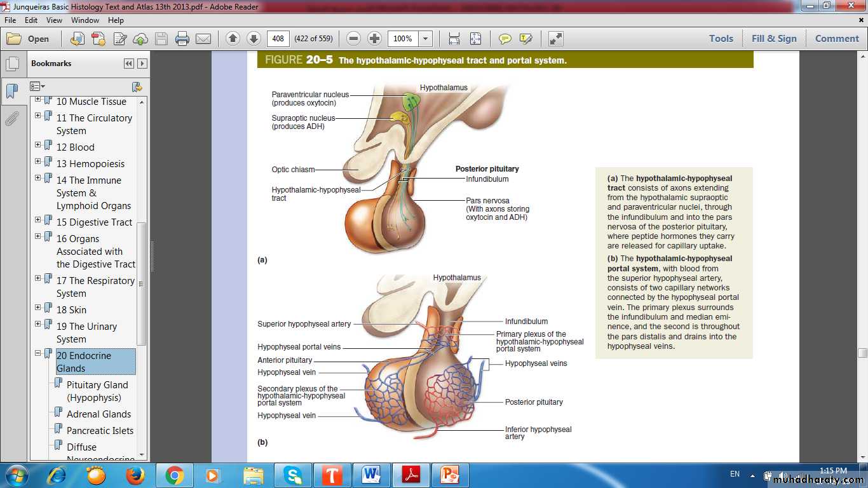
Task: Open the Tools pane
Action: tap(721, 39)
